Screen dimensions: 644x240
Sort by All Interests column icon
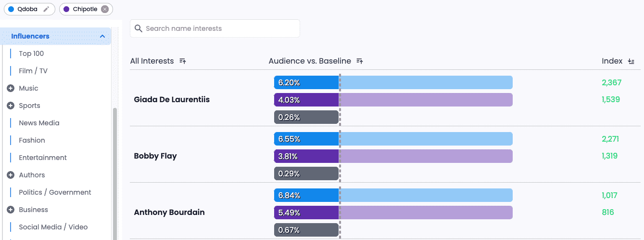click(183, 61)
